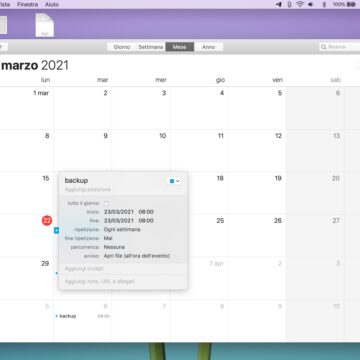Open ripetizione dropdown showing Ogni settimana
Image resolution: width=360 pixels, height=360 pixels.
pyautogui.click(x=122, y=229)
